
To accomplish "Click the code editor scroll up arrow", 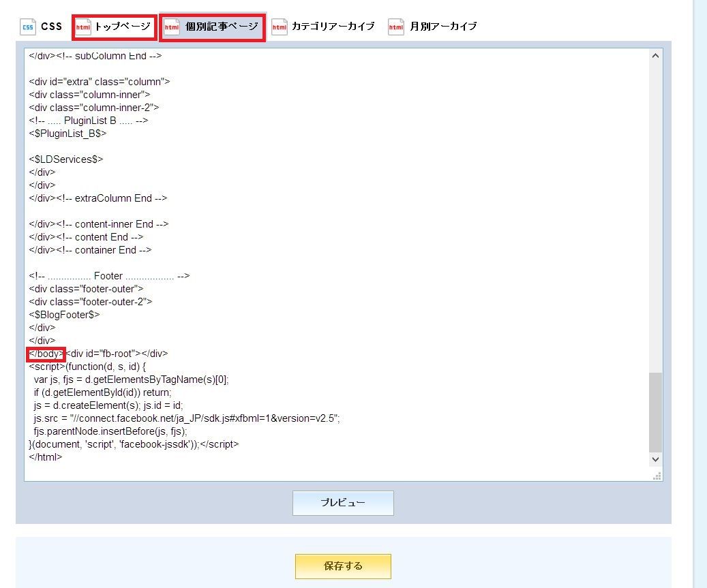I will coord(656,56).
